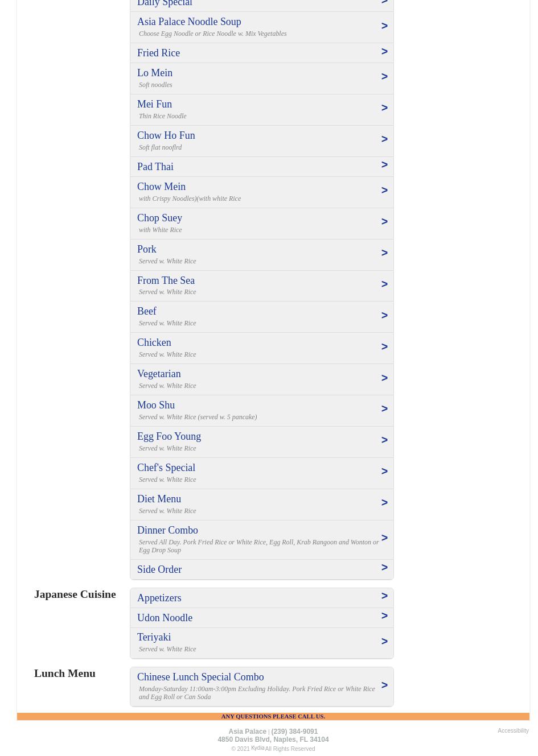Click the Japanese Cuisine section heading

point(75,594)
